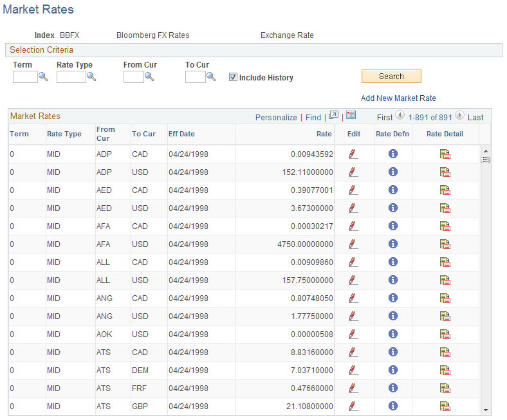The image size is (507, 420).
Task: Click DEM in To Cur column
Action: tap(140, 370)
